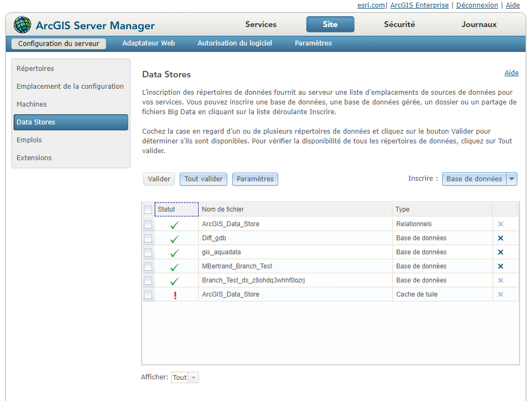Click the Valider button
This screenshot has height=401, width=532.
[x=159, y=179]
